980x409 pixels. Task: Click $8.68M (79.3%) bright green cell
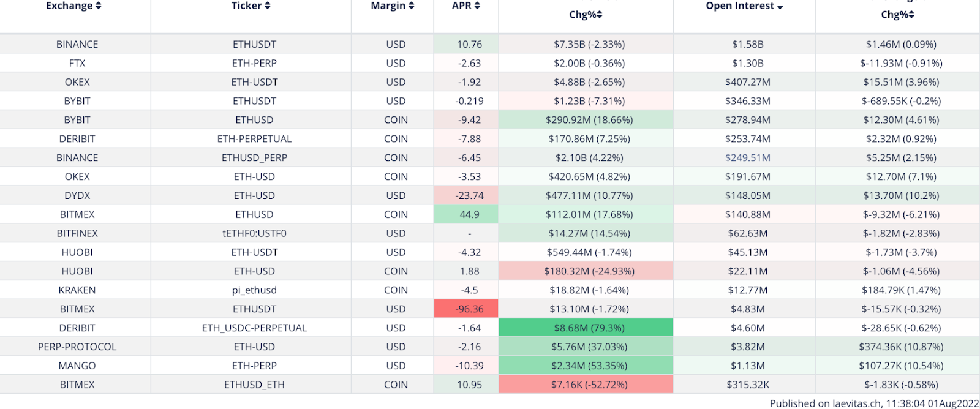(586, 328)
